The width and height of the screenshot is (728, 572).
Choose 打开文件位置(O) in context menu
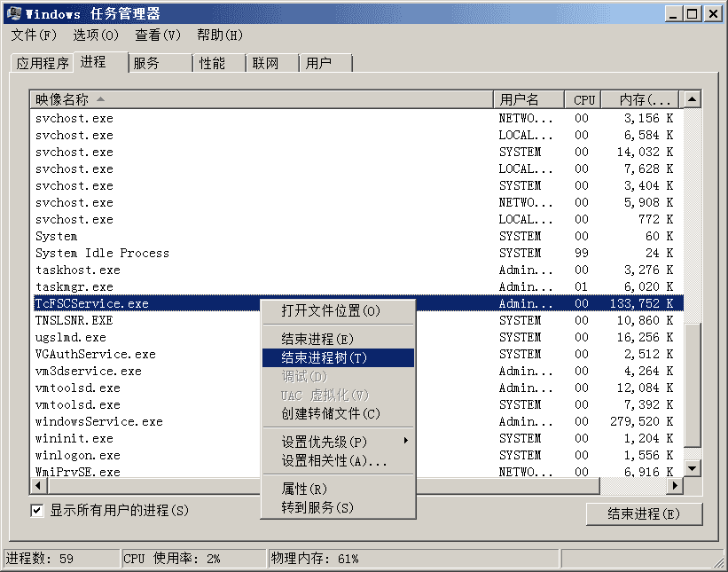pyautogui.click(x=339, y=310)
